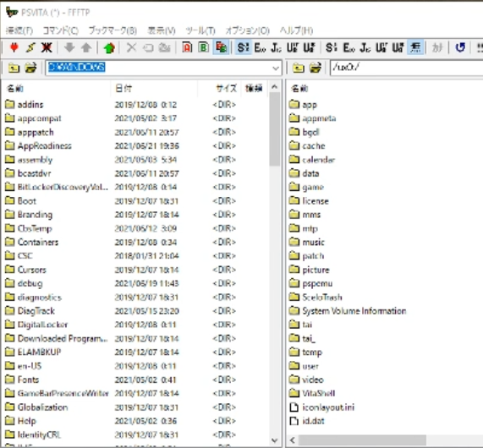The image size is (483, 448).
Task: Click the remote path field /ux0:/
Action: coord(407,68)
